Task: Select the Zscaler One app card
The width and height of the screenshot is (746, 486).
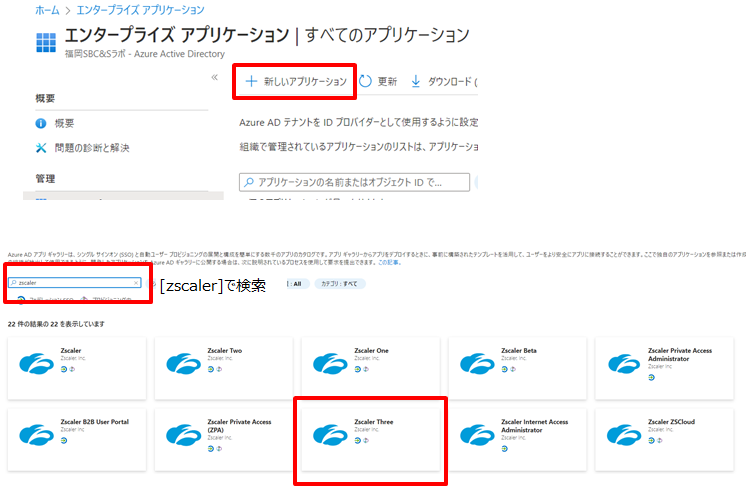Action: click(x=371, y=369)
